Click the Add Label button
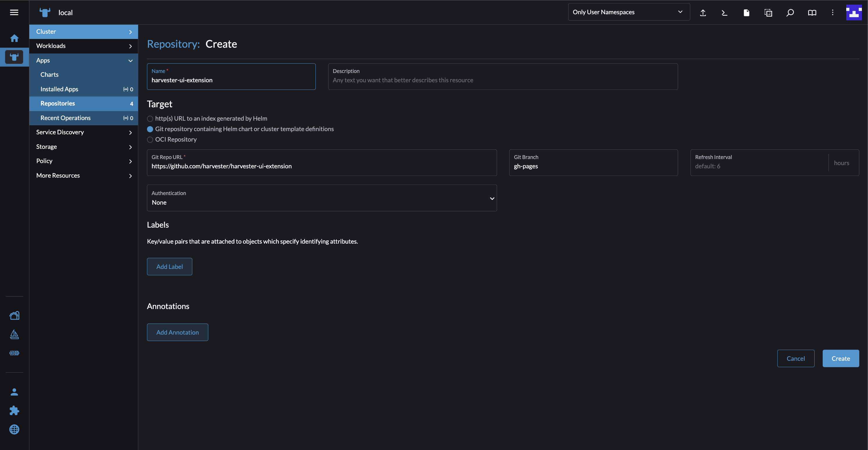Image resolution: width=868 pixels, height=450 pixels. coord(169,266)
